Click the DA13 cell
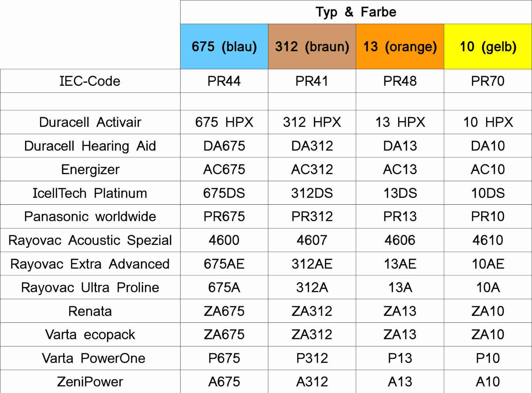The height and width of the screenshot is (393, 532). coord(400,146)
